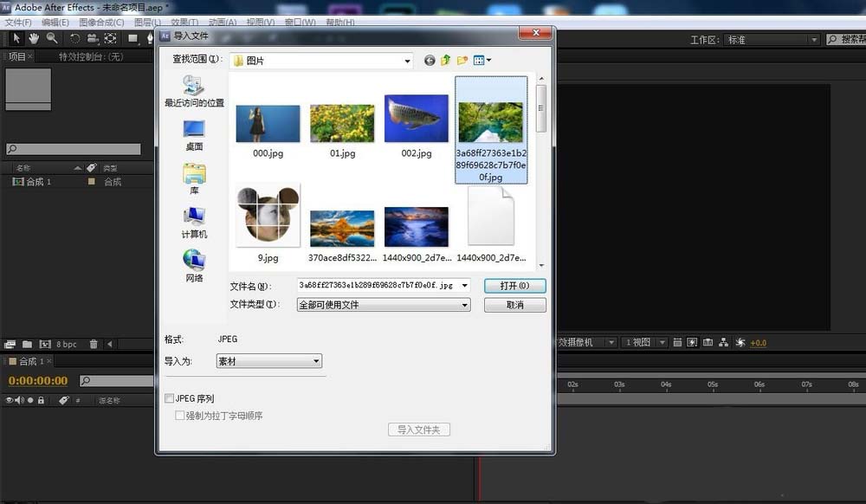The image size is (866, 504).
Task: Select the Unified Camera tool
Action: coord(93,38)
